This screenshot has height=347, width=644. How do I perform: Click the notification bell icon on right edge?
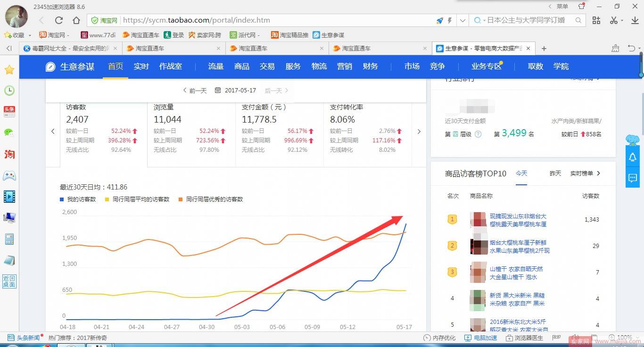click(633, 157)
